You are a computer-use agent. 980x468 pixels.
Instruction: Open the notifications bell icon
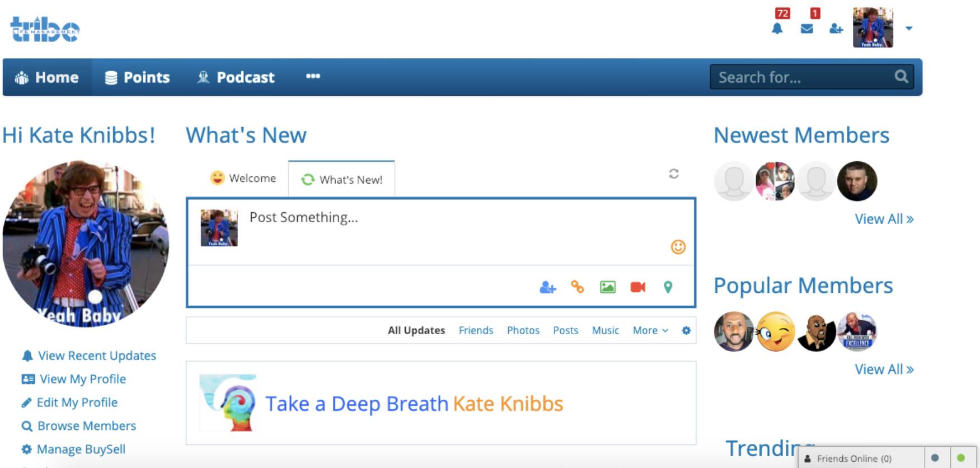pos(777,29)
